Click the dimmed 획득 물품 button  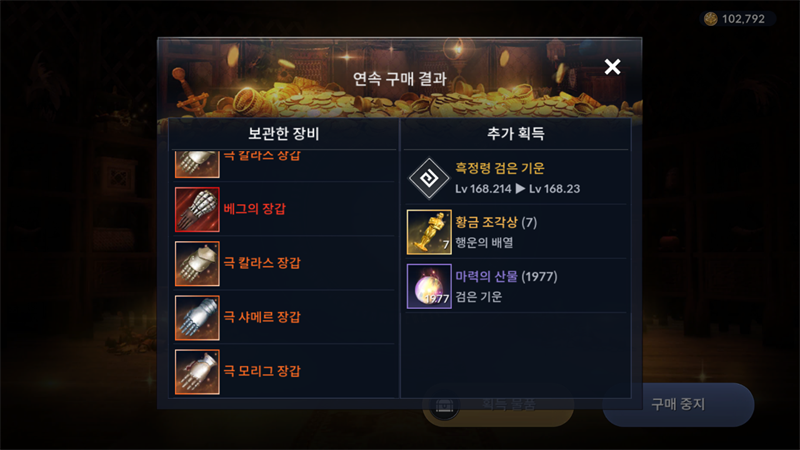pos(498,405)
